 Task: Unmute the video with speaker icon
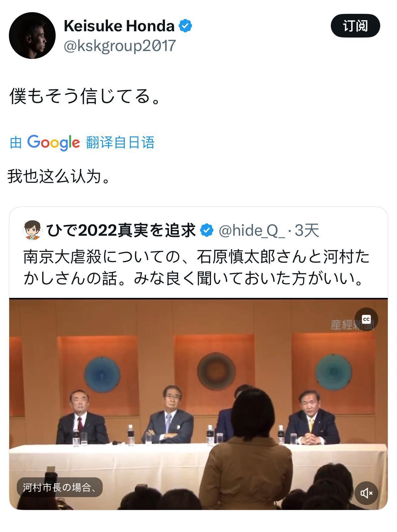pyautogui.click(x=366, y=493)
